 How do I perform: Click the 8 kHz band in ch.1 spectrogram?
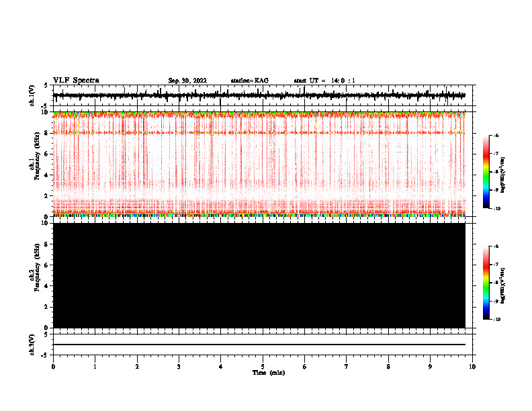click(259, 132)
